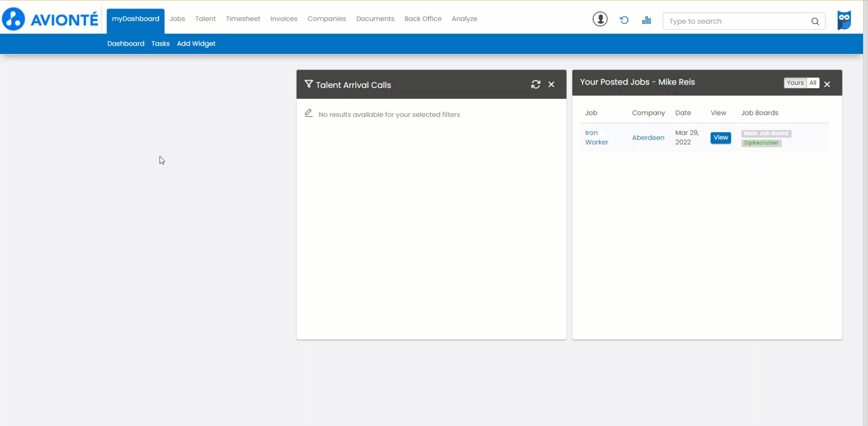
Task: Click the search magnifier icon
Action: (x=815, y=21)
